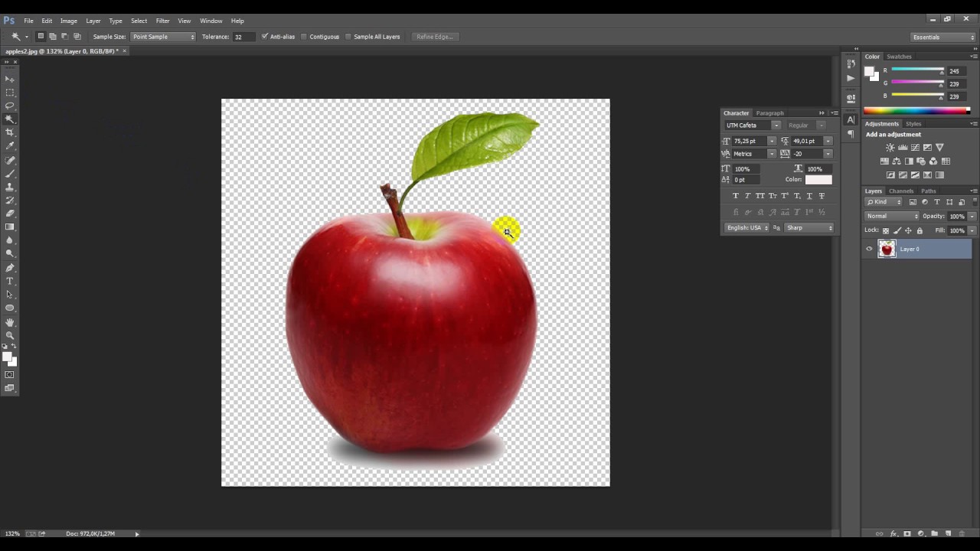
Task: Toggle Lock all padlock
Action: pyautogui.click(x=920, y=230)
